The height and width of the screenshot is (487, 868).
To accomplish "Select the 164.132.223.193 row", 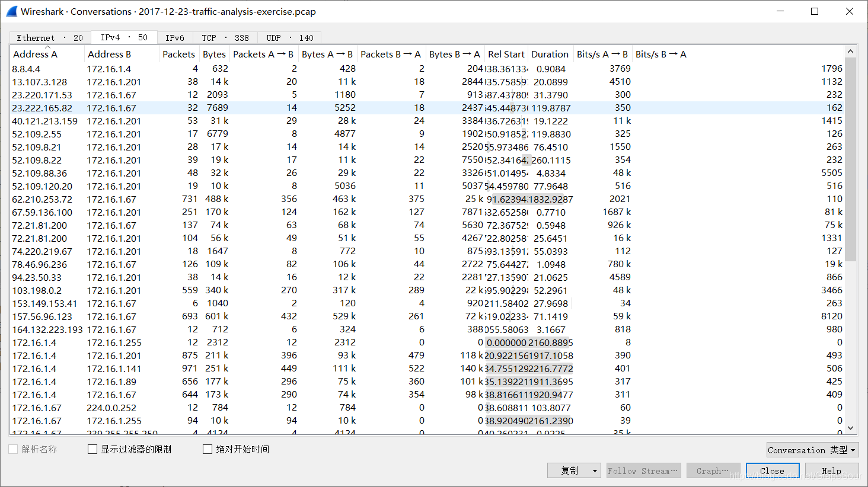I will (427, 329).
